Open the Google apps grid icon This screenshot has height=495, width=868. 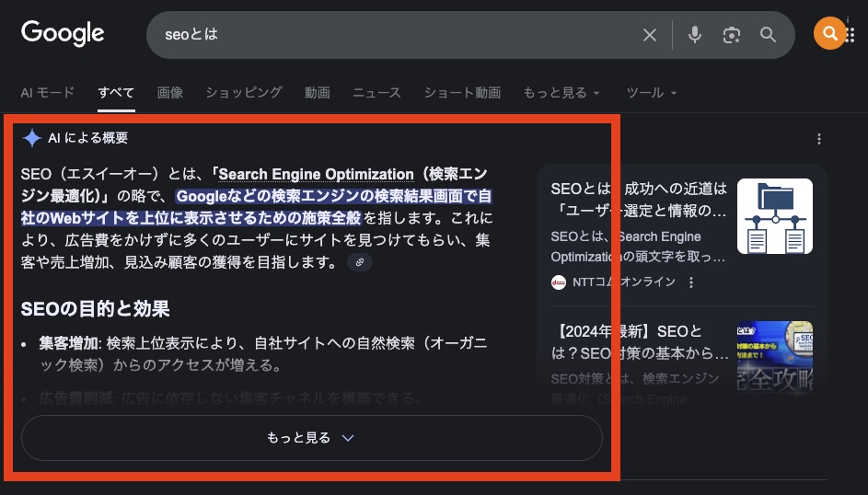coord(851,34)
